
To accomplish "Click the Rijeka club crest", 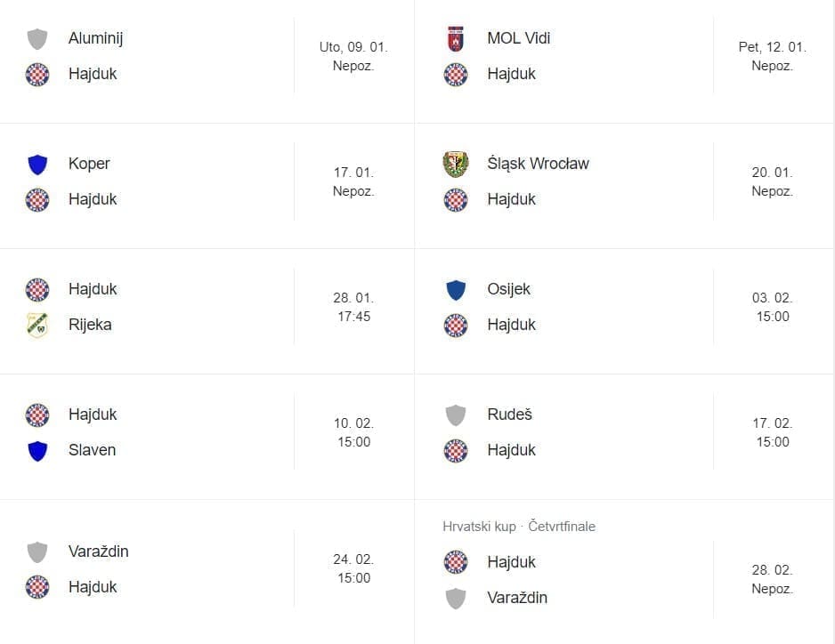I will tap(36, 326).
